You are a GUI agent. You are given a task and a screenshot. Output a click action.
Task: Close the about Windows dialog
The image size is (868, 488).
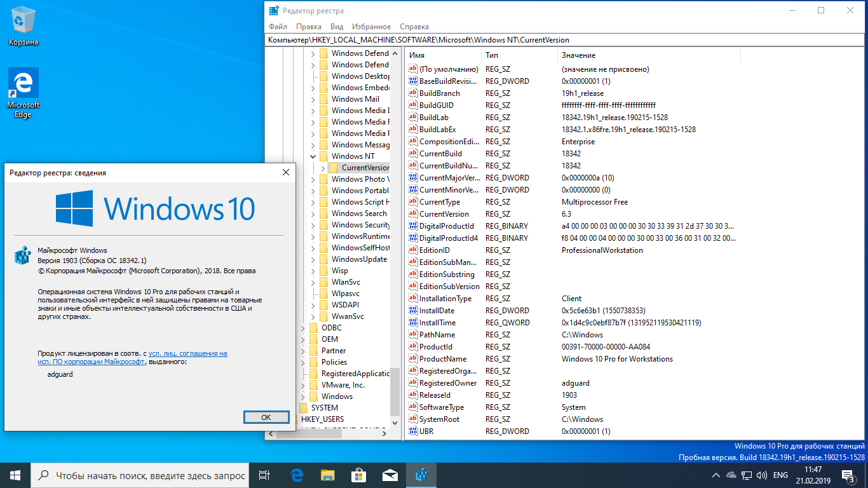pyautogui.click(x=285, y=172)
